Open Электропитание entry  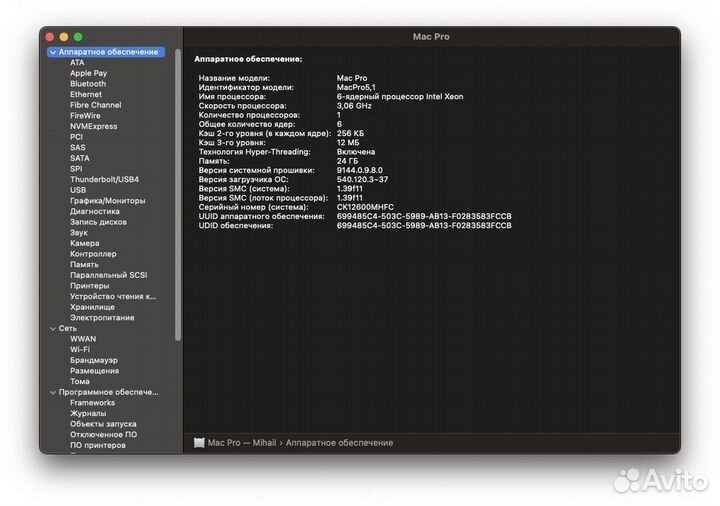click(102, 318)
